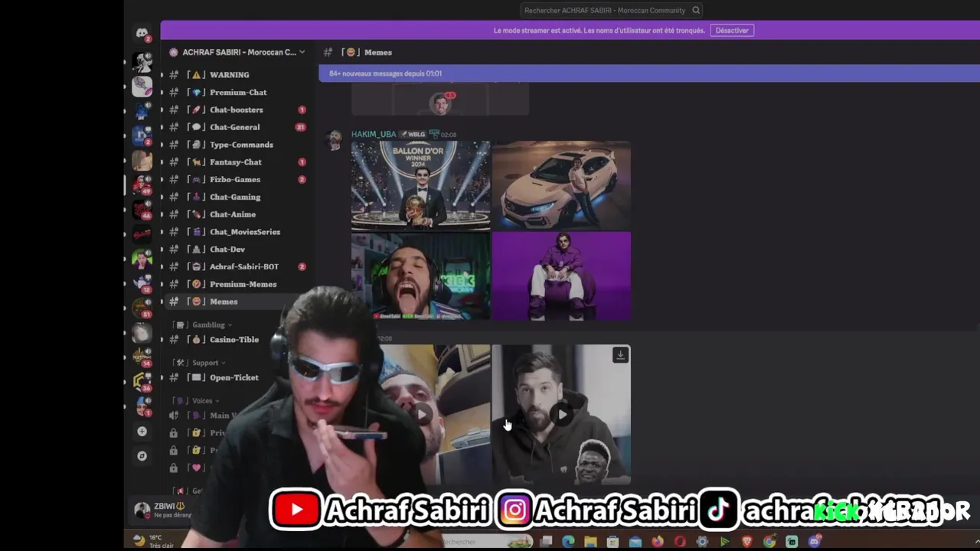Screen dimensions: 980x551
Task: Open Task View from the taskbar
Action: click(x=546, y=542)
